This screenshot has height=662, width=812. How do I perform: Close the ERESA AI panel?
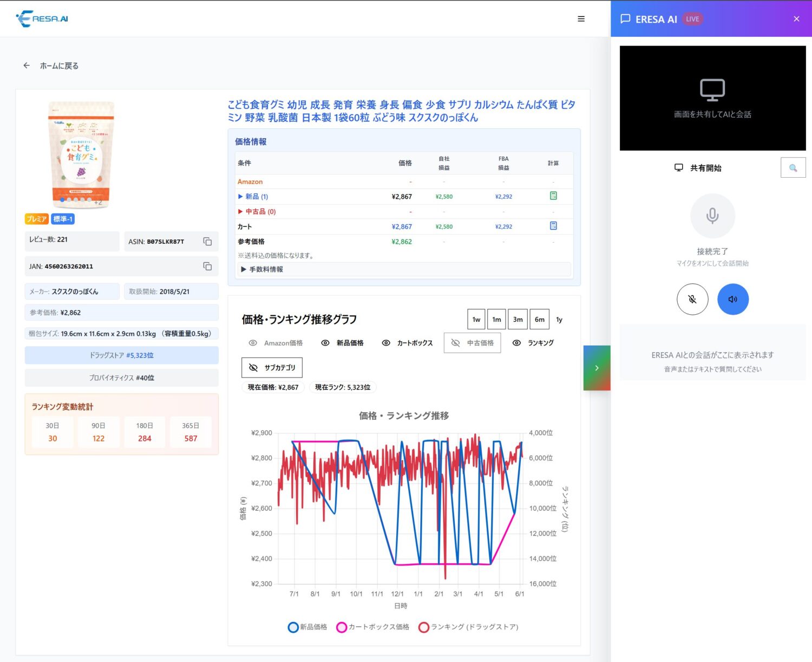pos(796,19)
